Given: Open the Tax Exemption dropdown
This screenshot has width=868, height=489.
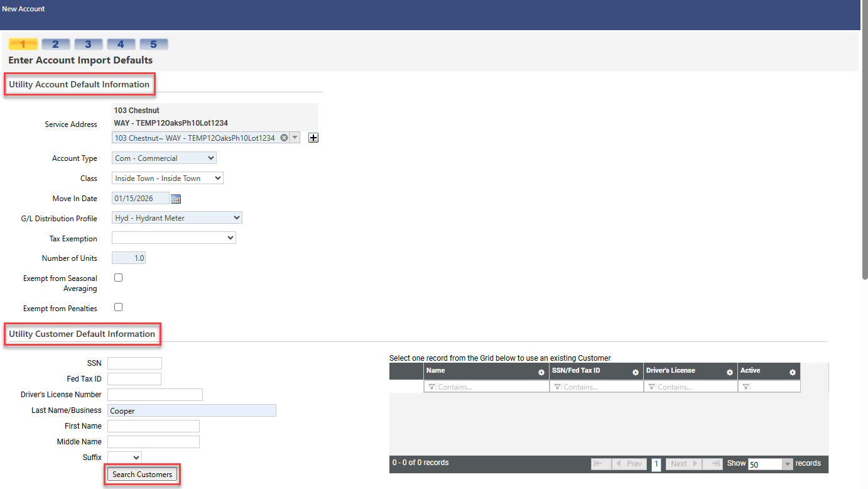Looking at the screenshot, I should [173, 238].
